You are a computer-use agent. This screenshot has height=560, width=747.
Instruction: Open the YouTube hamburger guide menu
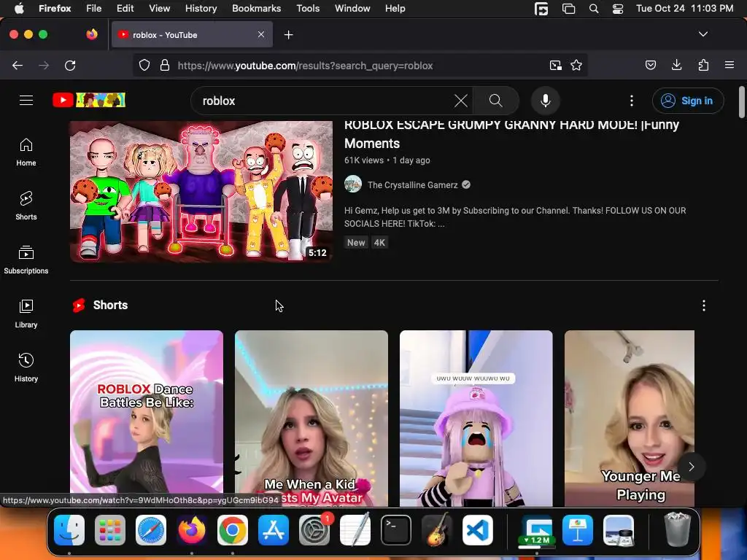pyautogui.click(x=26, y=101)
